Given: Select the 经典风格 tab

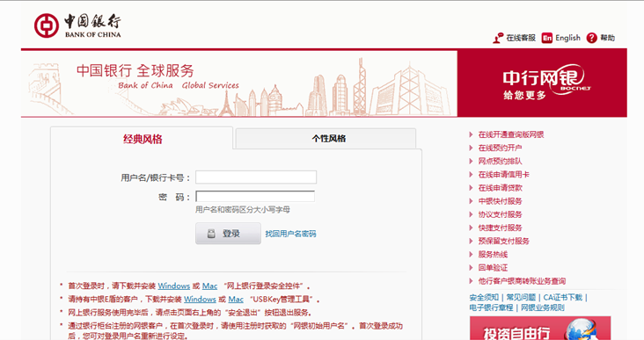Looking at the screenshot, I should (x=143, y=139).
